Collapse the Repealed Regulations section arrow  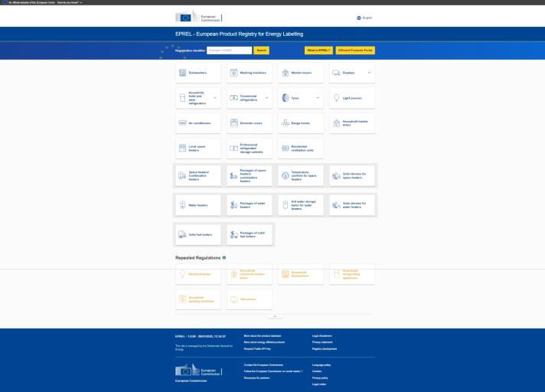click(275, 316)
